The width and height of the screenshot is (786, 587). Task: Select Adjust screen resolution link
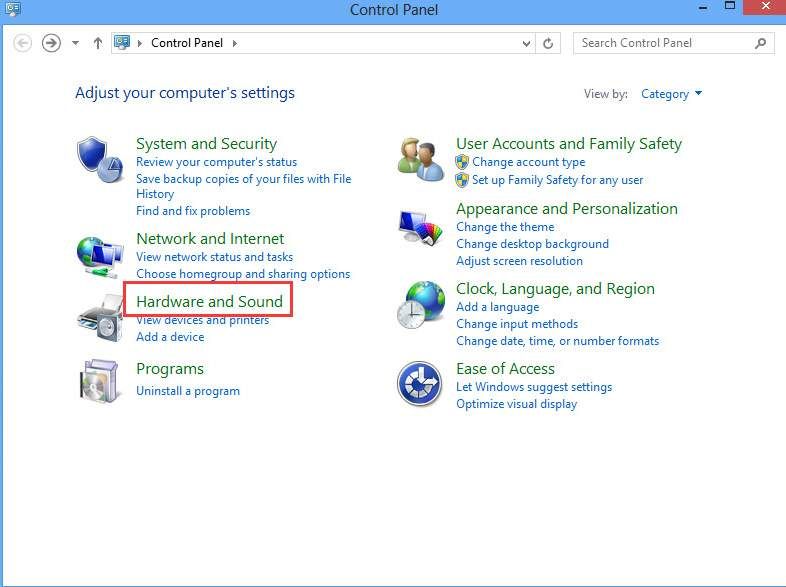pyautogui.click(x=519, y=261)
